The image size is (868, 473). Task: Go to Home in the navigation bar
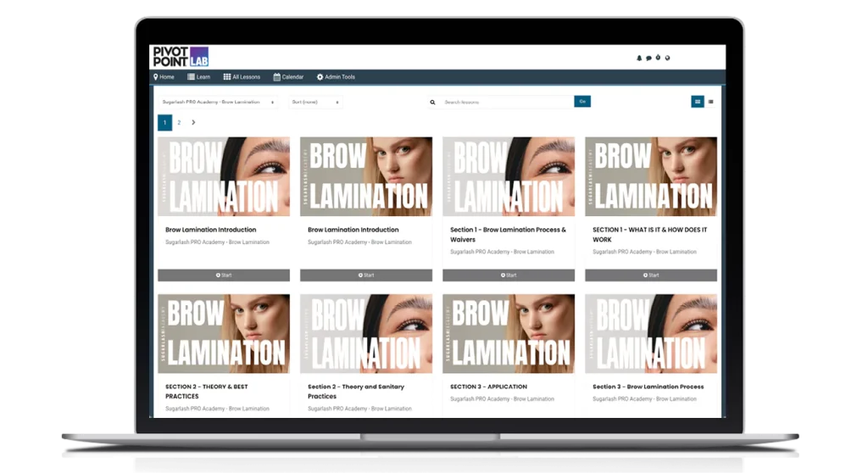pos(164,77)
